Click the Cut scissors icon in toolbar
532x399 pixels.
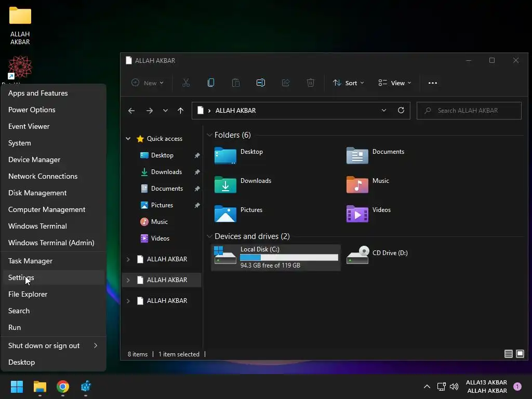[x=186, y=83]
